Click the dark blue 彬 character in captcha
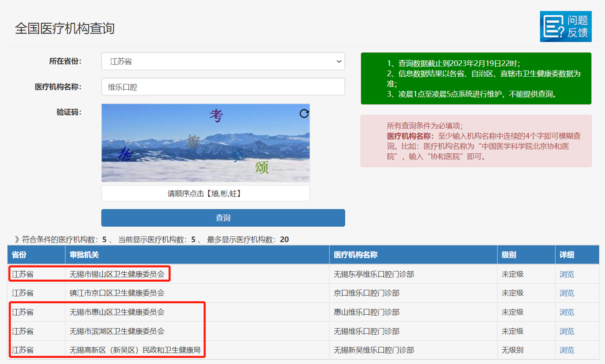 [125, 154]
